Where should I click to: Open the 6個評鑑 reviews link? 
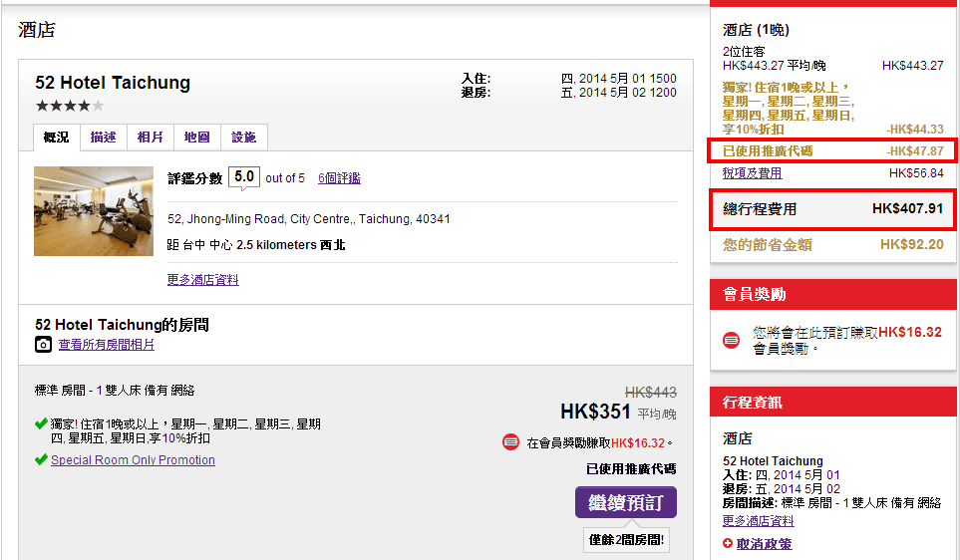(339, 178)
